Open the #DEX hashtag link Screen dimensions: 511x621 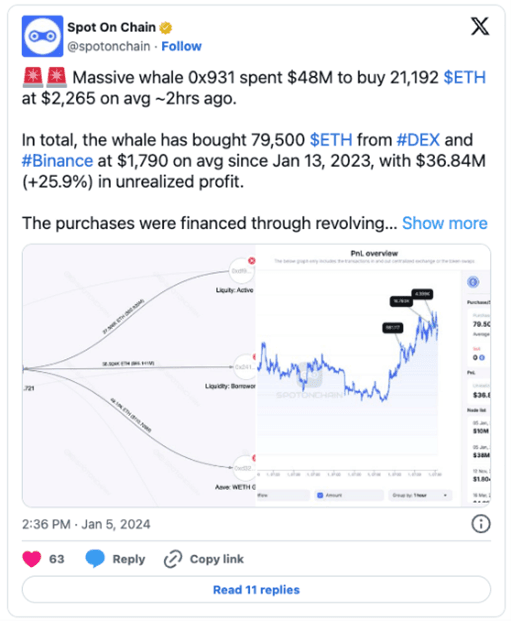418,140
